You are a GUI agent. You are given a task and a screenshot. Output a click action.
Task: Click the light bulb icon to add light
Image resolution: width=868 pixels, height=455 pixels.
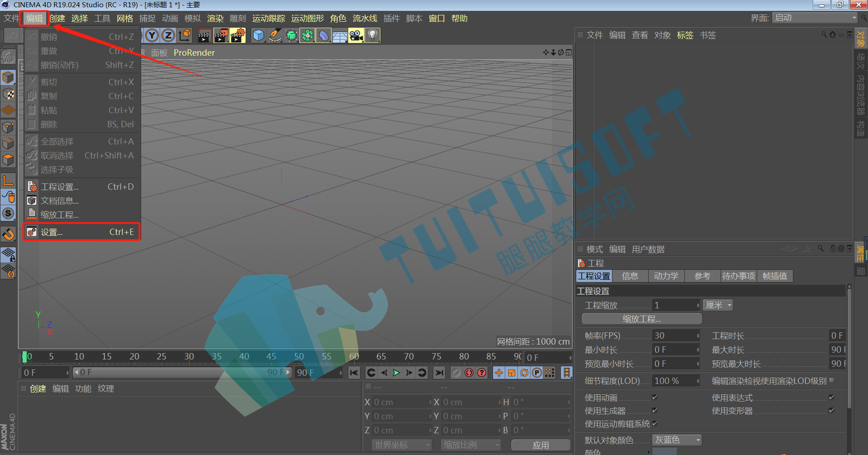point(372,35)
